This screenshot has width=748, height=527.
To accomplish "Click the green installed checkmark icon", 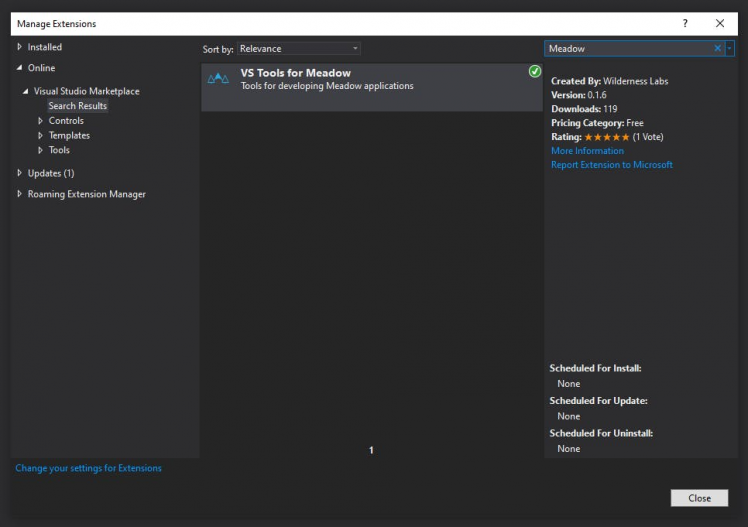I will point(535,71).
